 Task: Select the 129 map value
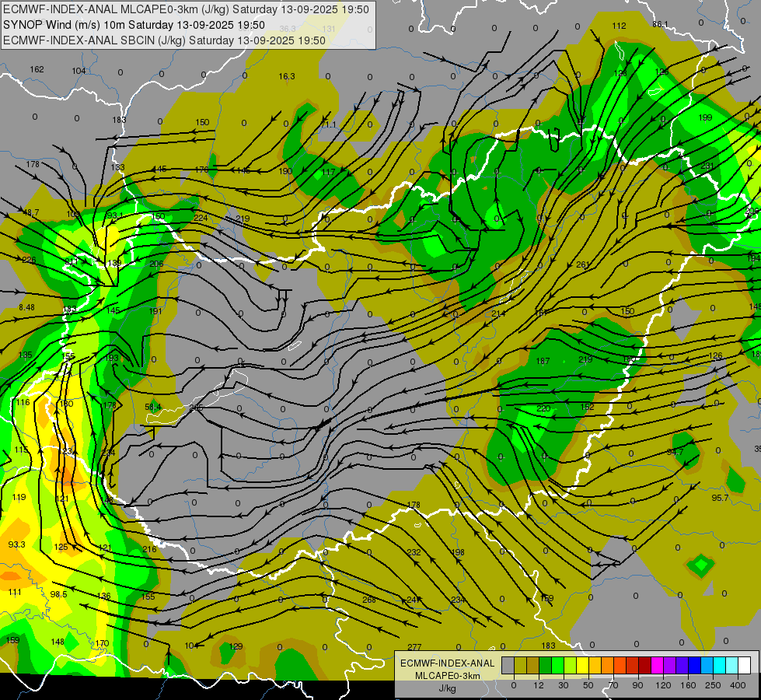[236, 646]
